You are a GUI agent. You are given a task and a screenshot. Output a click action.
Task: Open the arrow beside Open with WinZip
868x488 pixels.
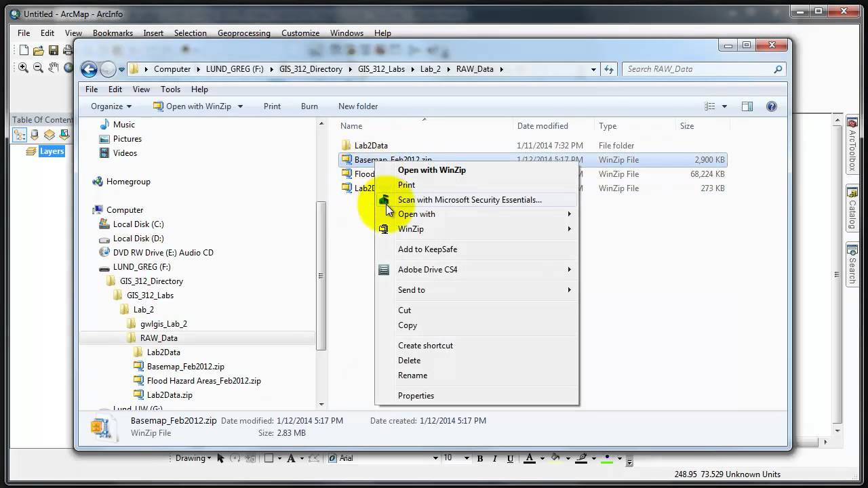pyautogui.click(x=240, y=106)
